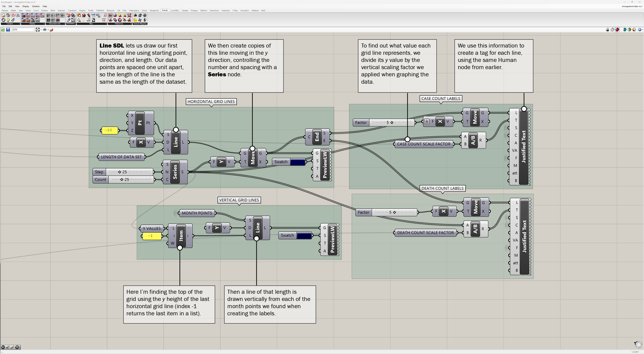Switch to the Kangaroo2 tab
The width and height of the screenshot is (644, 354).
(154, 11)
